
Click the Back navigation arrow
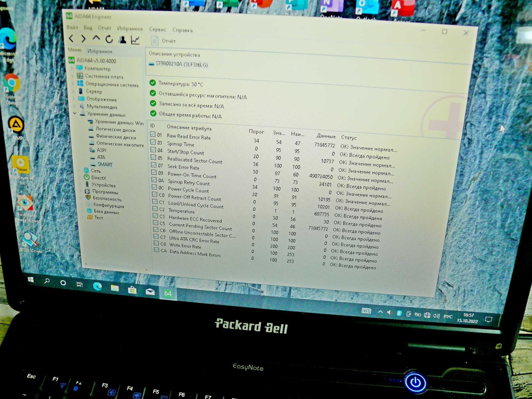tap(71, 39)
